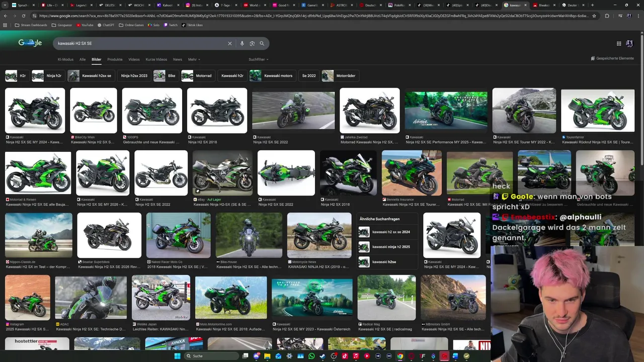644x362 pixels.
Task: Click the Google search input field
Action: coord(141,43)
